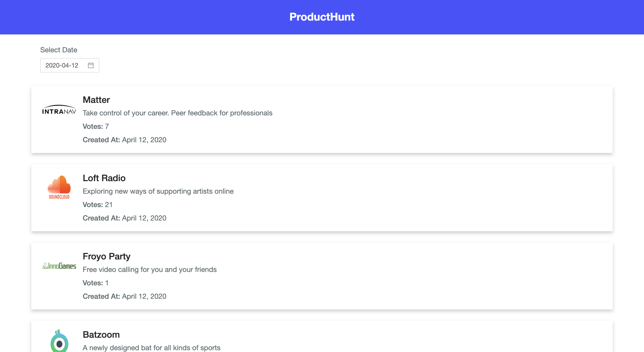644x352 pixels.
Task: Click the Intranav logo thumbnail
Action: click(x=59, y=110)
